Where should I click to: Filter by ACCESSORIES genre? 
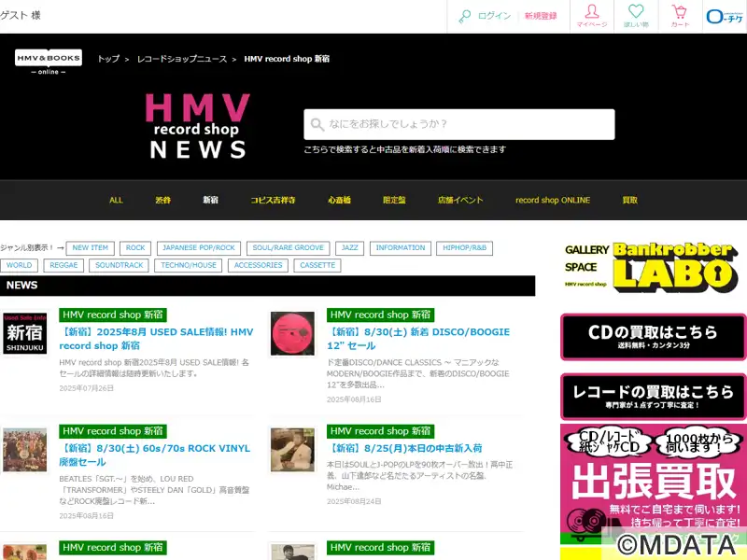coord(259,265)
